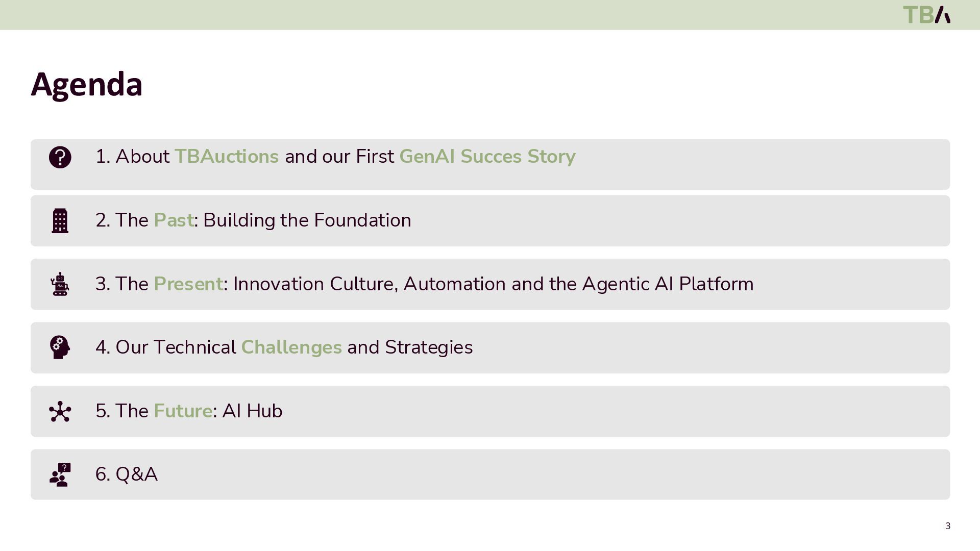Select the green word Present
Image resolution: width=980 pixels, height=551 pixels.
pos(188,284)
